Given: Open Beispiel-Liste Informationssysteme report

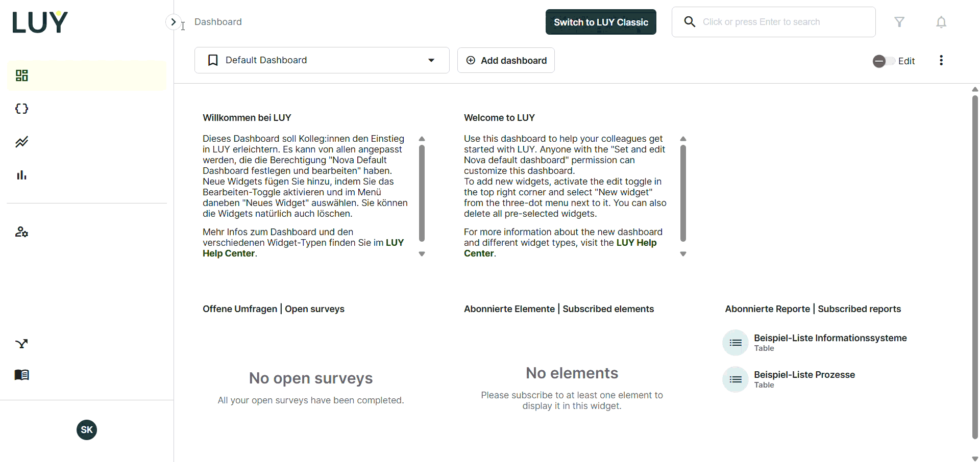Looking at the screenshot, I should [x=830, y=338].
